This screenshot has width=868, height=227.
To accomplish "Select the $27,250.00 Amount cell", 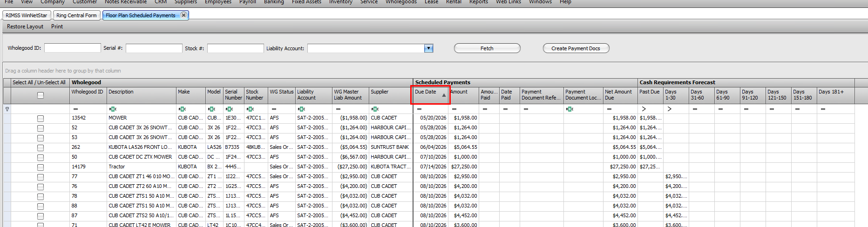I will [464, 167].
